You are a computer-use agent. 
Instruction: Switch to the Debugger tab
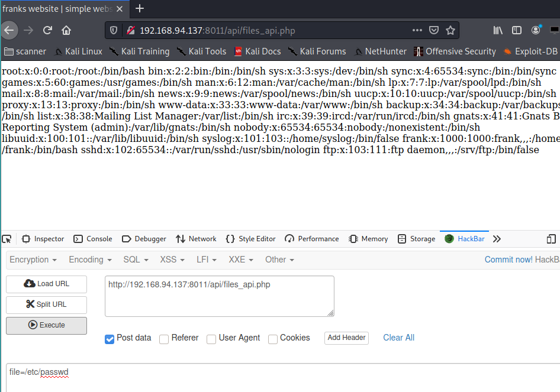144,239
